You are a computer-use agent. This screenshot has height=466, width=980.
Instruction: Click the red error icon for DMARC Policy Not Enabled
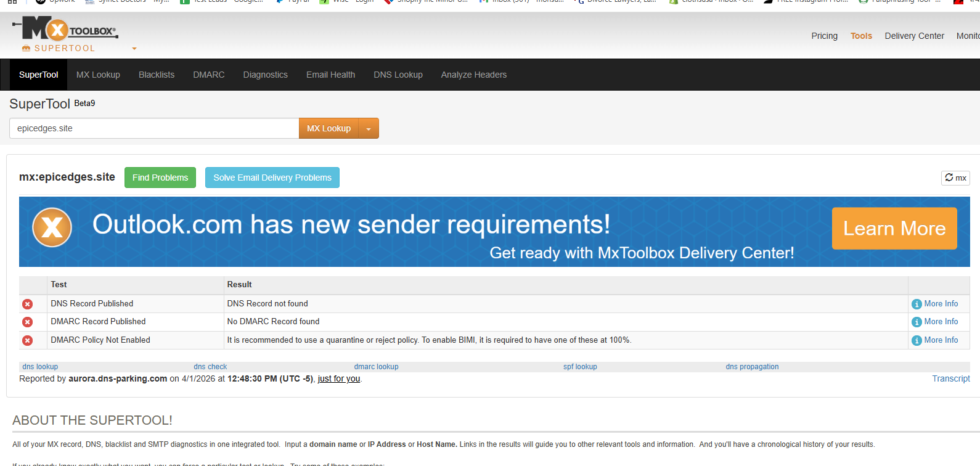(x=28, y=340)
